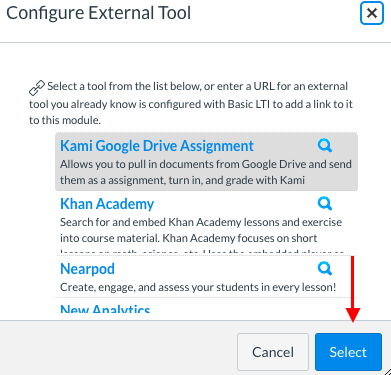
Task: Click the chain link icon beside the instructions
Action: [x=37, y=88]
